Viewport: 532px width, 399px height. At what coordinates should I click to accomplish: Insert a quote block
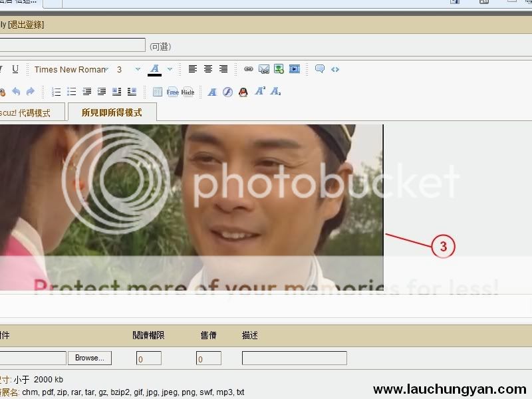[320, 69]
